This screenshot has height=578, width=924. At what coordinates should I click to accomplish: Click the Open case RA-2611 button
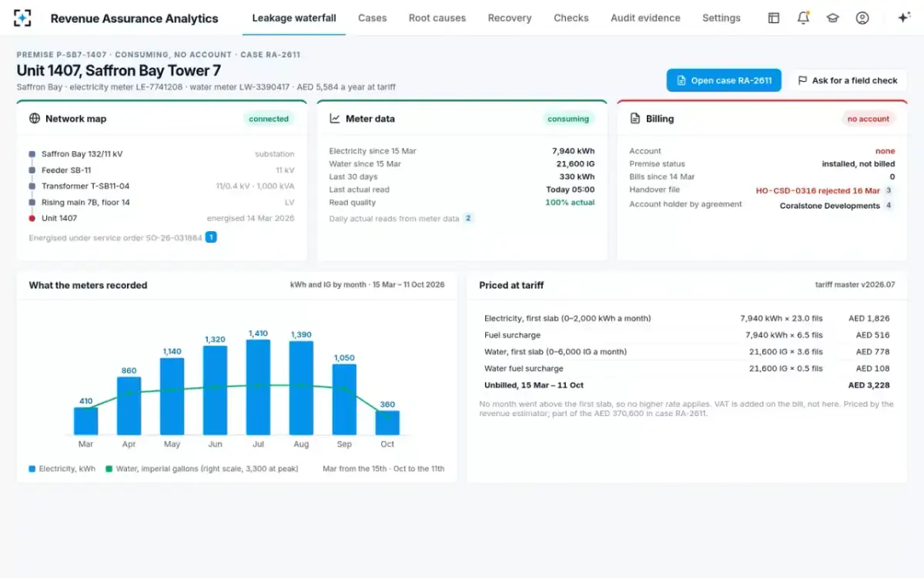click(x=724, y=80)
